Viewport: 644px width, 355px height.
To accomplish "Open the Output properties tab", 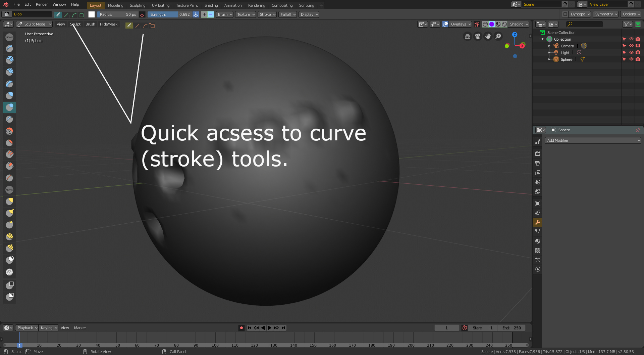I will coord(538,163).
